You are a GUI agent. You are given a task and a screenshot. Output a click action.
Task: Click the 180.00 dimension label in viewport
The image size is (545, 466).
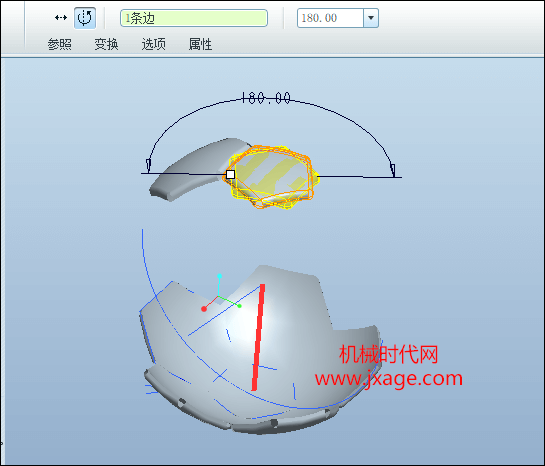pyautogui.click(x=266, y=98)
